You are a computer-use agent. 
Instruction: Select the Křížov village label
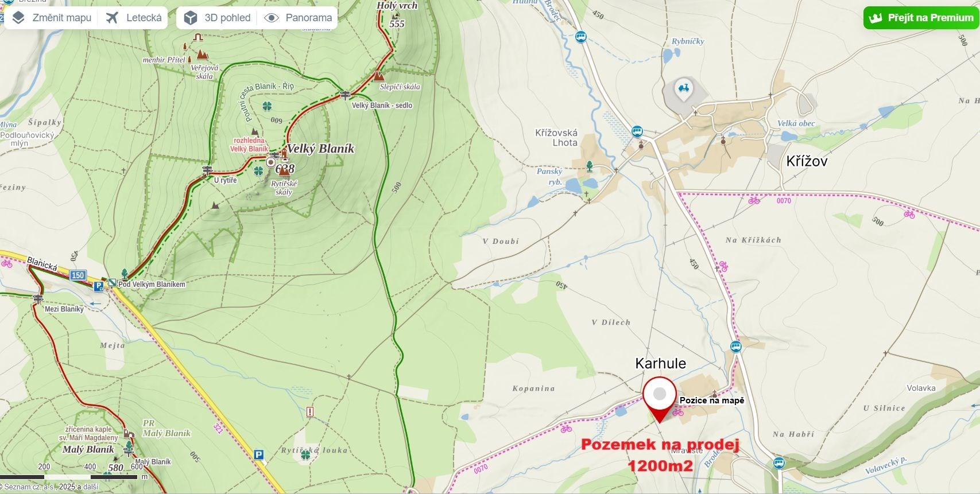tap(807, 161)
